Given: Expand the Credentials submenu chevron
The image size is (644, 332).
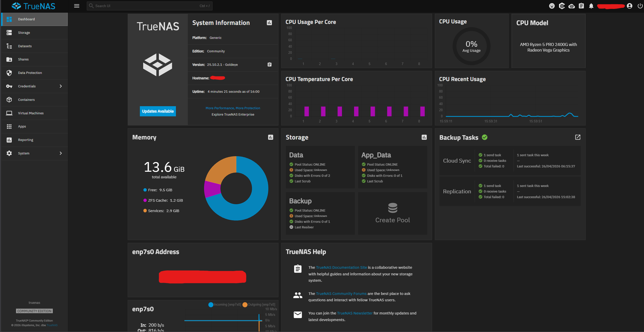Looking at the screenshot, I should point(61,86).
